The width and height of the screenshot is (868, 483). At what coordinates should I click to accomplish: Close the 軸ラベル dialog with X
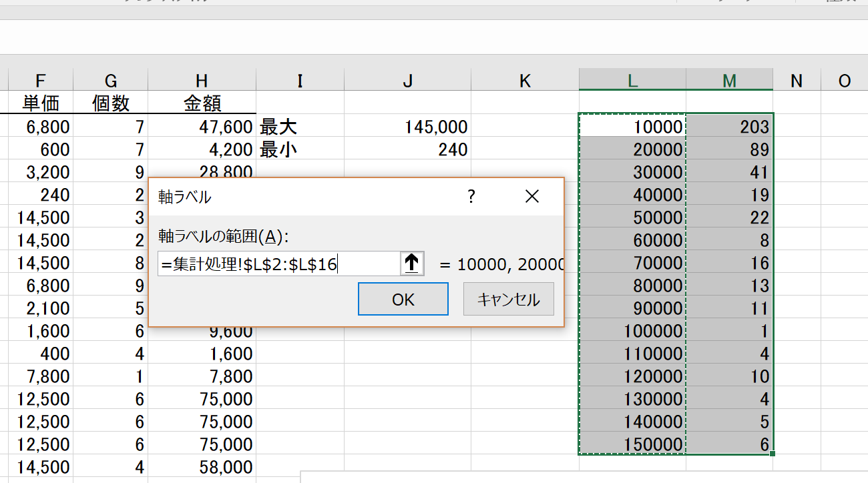tap(531, 196)
